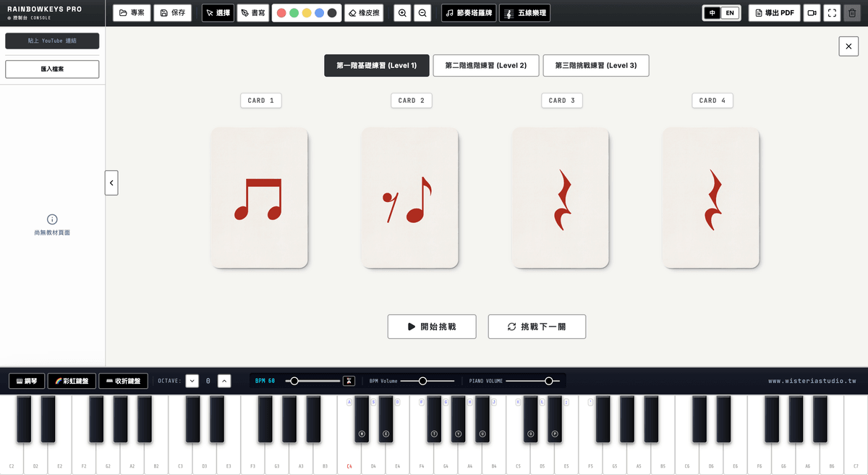Image resolution: width=868 pixels, height=475 pixels.
Task: Click the zoom out magnifier icon
Action: click(422, 13)
